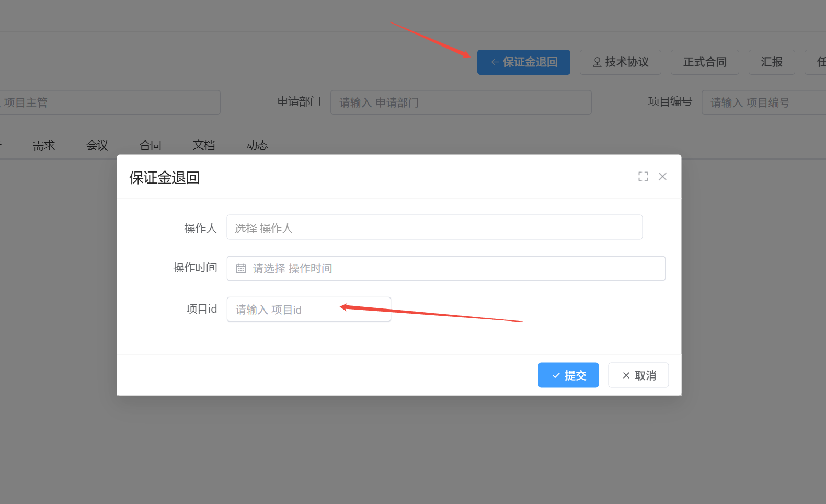826x504 pixels.
Task: Click the fullscreen icon in dialog header
Action: click(643, 177)
